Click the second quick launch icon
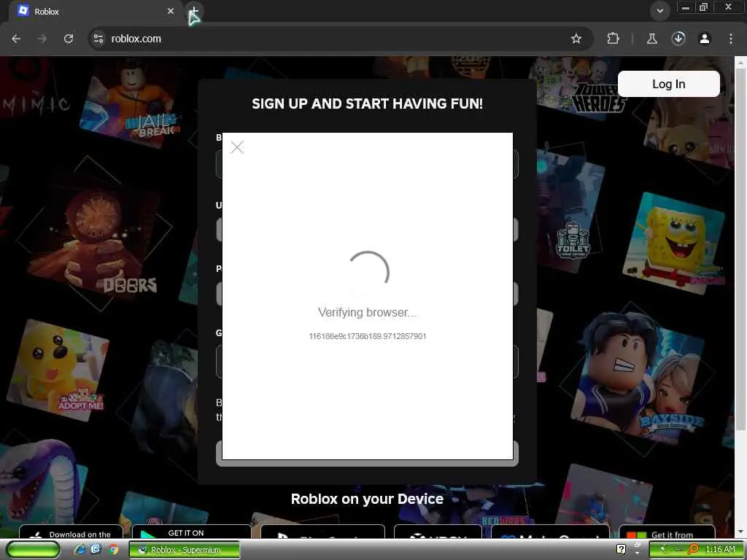The height and width of the screenshot is (560, 747). 96,550
